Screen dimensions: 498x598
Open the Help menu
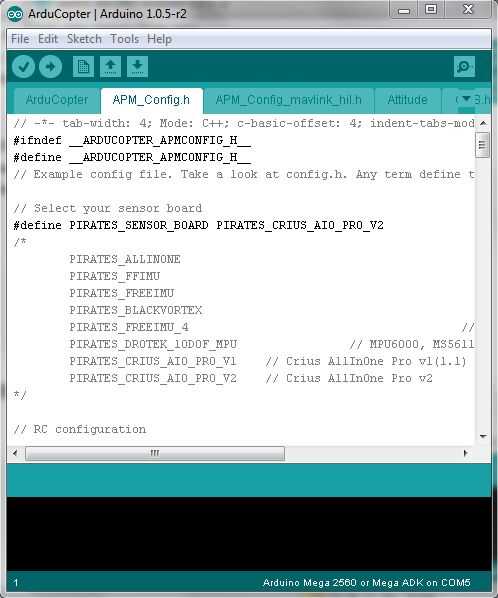(x=159, y=39)
